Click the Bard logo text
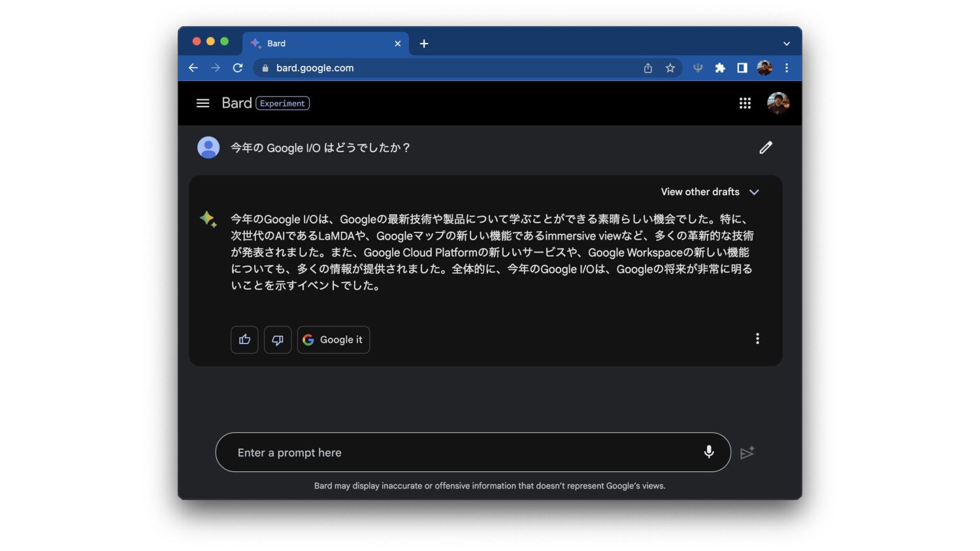 [x=237, y=103]
